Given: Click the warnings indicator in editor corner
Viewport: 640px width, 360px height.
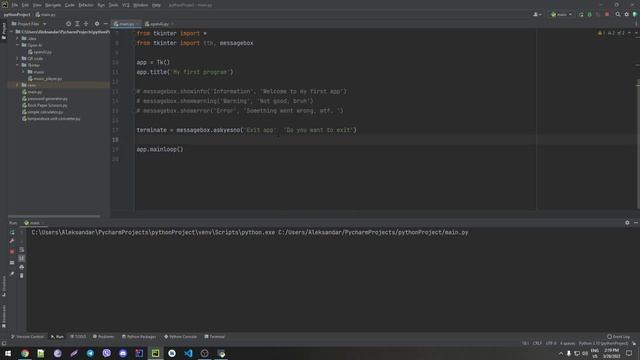Looking at the screenshot, I should coord(611,33).
